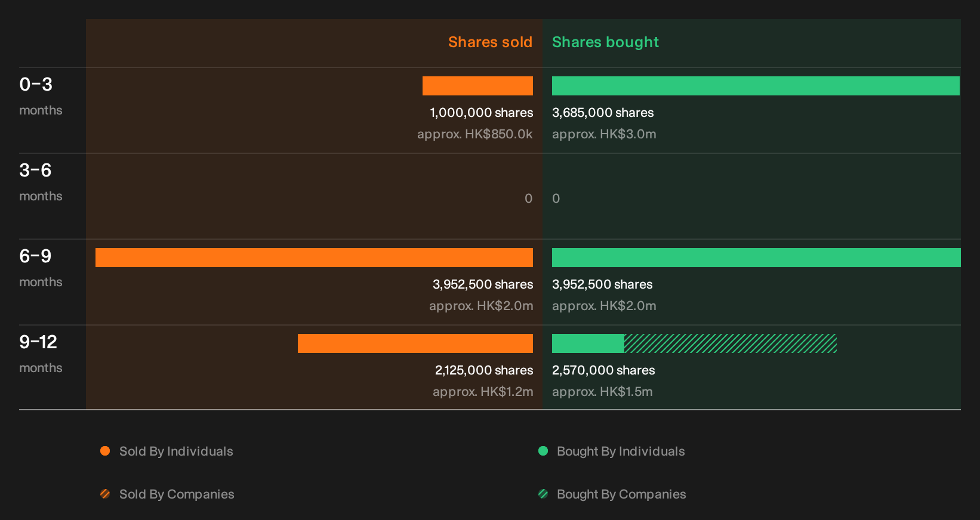The image size is (980, 520).
Task: Select the 3,685,000 shares value
Action: click(x=603, y=113)
